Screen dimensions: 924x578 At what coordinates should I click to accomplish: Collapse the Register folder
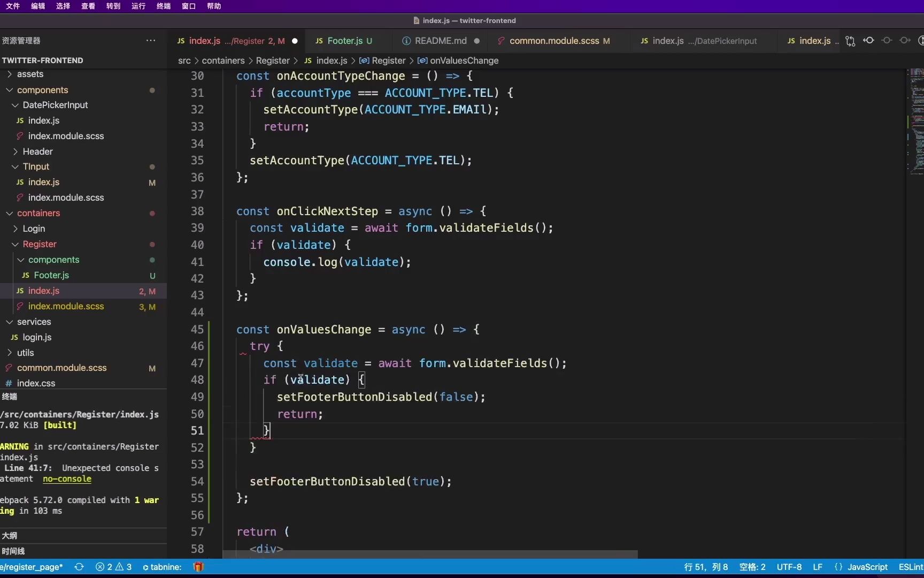(x=83, y=244)
